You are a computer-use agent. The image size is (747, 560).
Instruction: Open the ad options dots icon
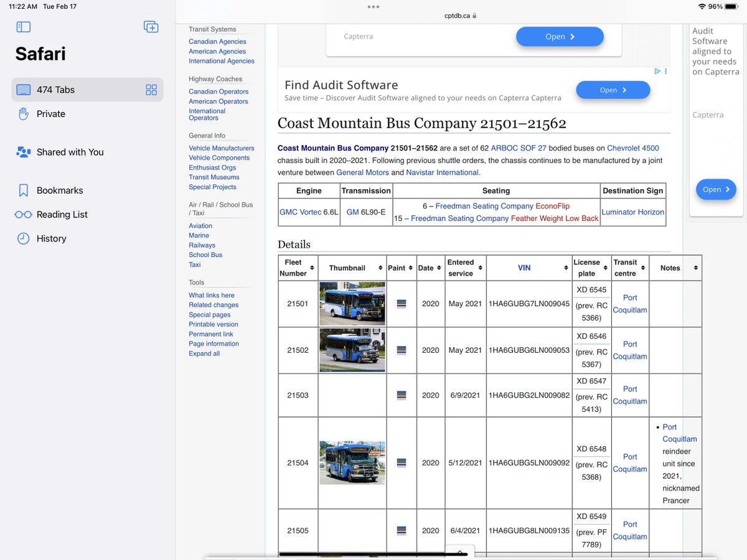coord(665,72)
